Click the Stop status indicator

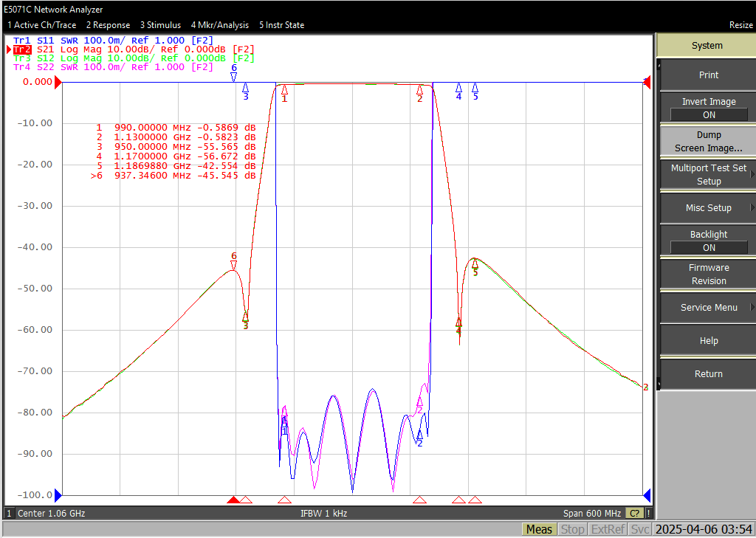(x=572, y=529)
